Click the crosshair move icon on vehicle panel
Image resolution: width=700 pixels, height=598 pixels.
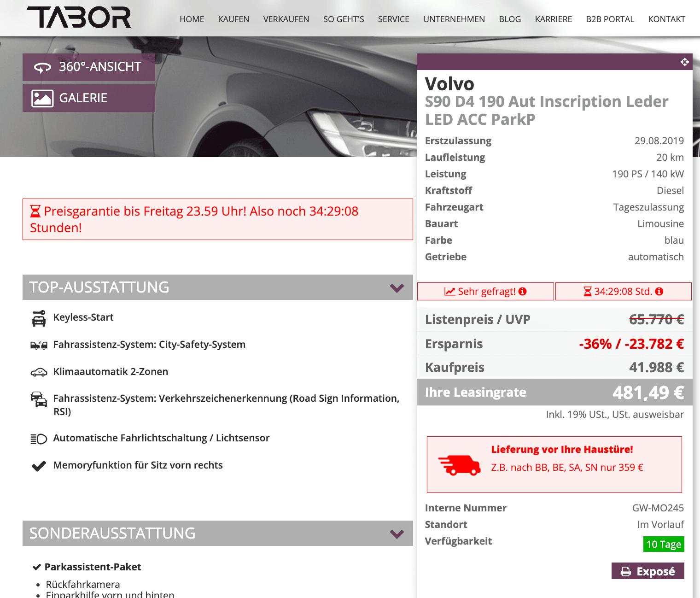click(684, 62)
